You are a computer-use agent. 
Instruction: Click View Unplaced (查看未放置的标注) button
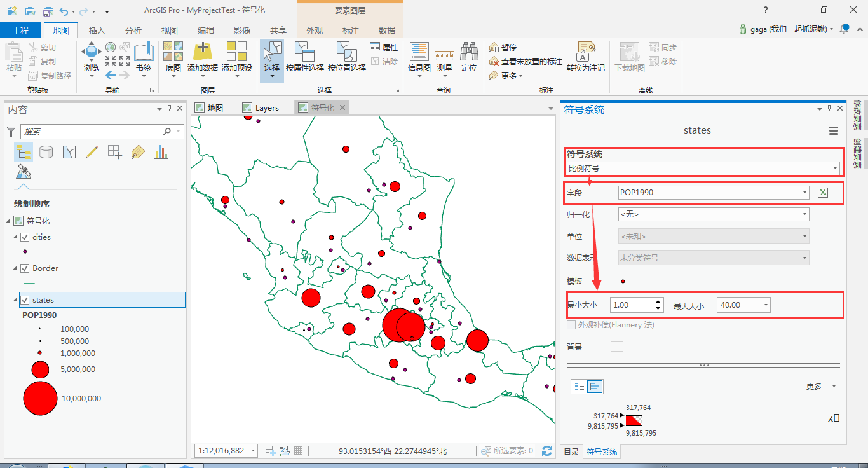click(x=526, y=62)
